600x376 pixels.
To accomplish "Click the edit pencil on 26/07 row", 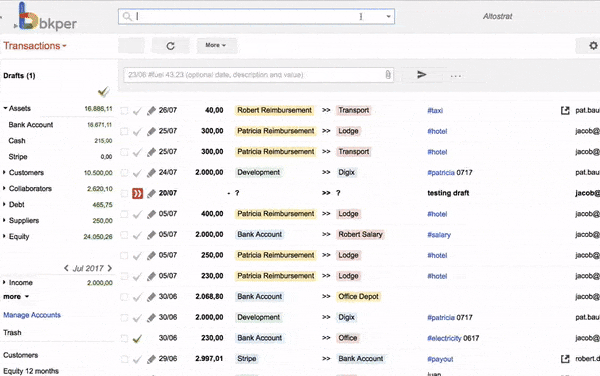I will click(151, 111).
